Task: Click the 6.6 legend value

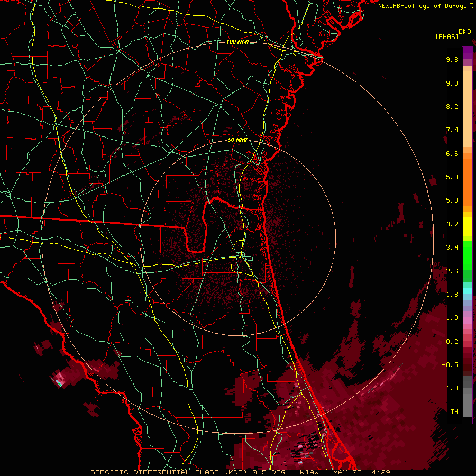Action: (x=452, y=153)
